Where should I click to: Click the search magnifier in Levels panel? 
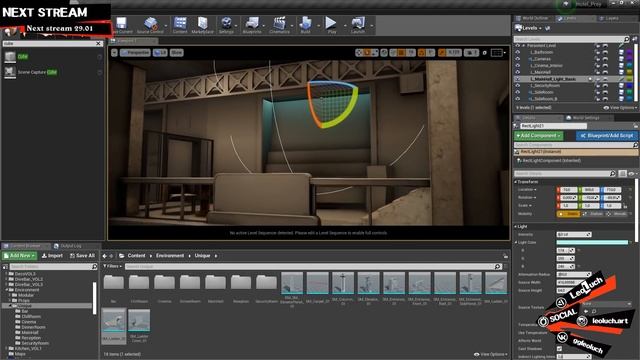pos(627,39)
